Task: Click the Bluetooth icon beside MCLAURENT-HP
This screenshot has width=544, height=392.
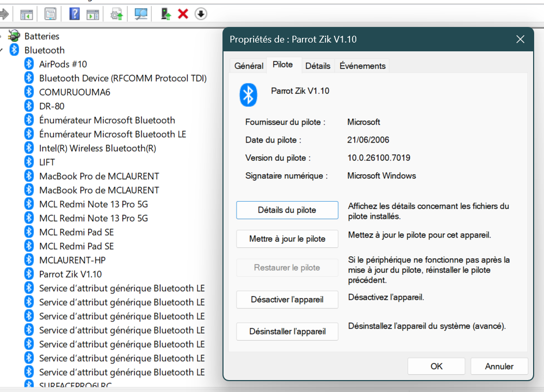Action: coord(29,260)
